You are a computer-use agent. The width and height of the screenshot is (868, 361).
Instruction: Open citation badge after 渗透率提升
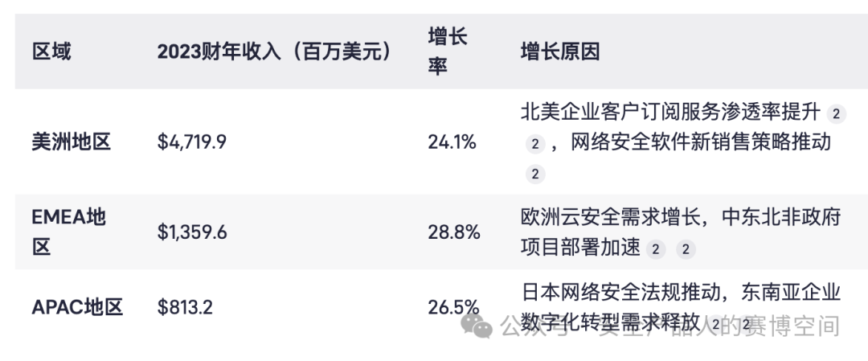click(x=836, y=115)
